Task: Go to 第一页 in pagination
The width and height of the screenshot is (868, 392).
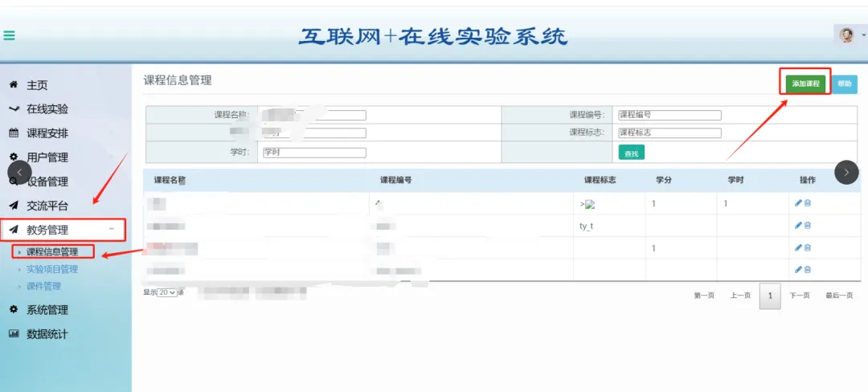Action: point(704,296)
